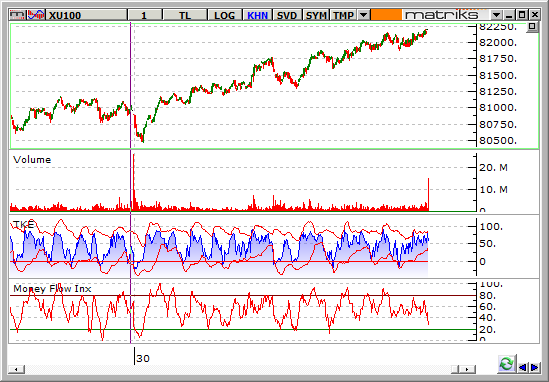549x382 pixels.
Task: Click the Volume panel label
Action: point(32,160)
